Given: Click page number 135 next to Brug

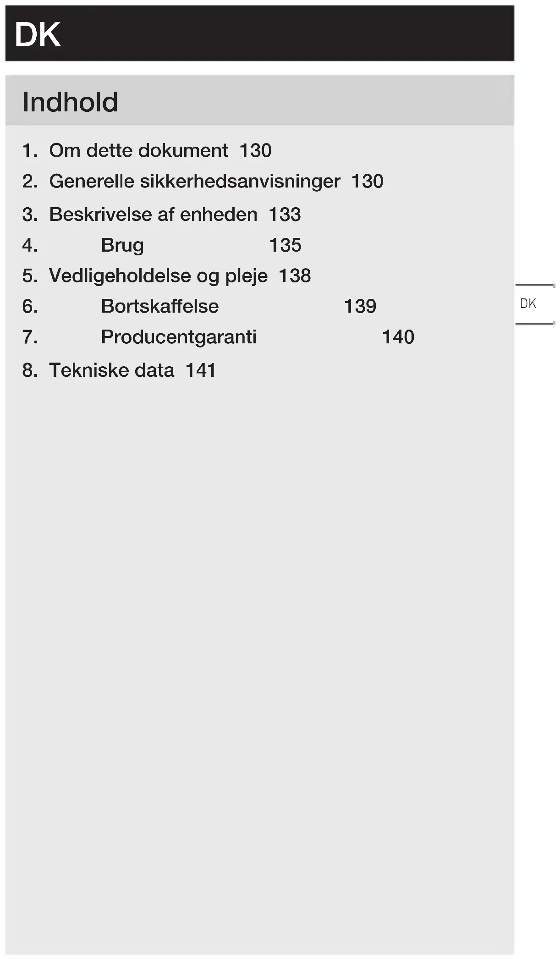Looking at the screenshot, I should (x=285, y=245).
